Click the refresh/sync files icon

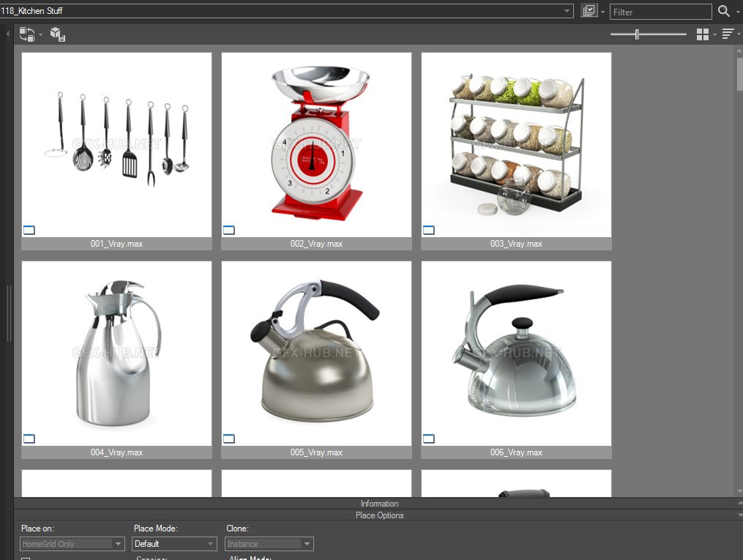(x=26, y=34)
